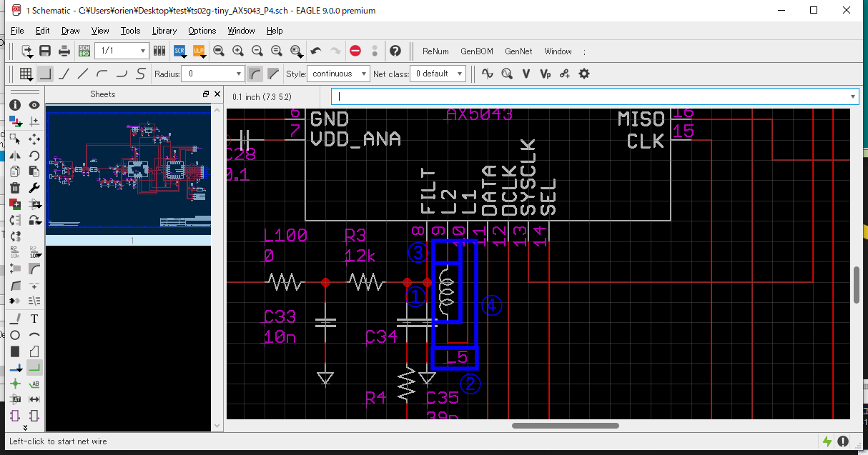Open a file with the Open toolbar icon

[26, 51]
